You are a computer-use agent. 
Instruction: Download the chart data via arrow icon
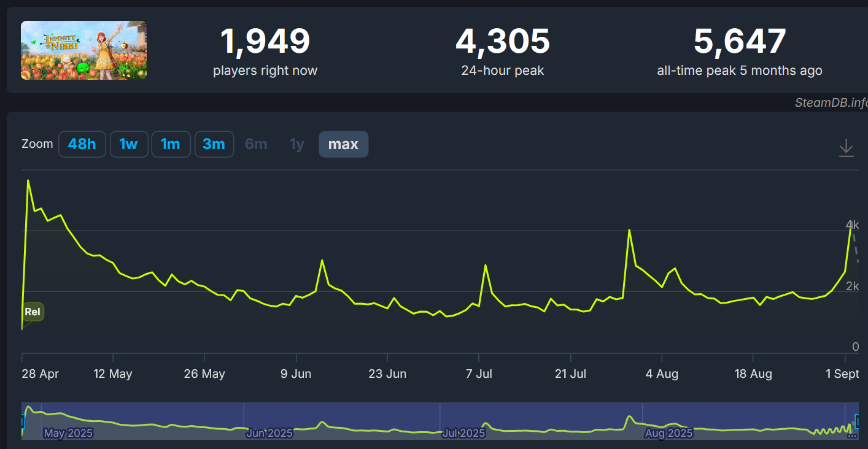coord(847,148)
